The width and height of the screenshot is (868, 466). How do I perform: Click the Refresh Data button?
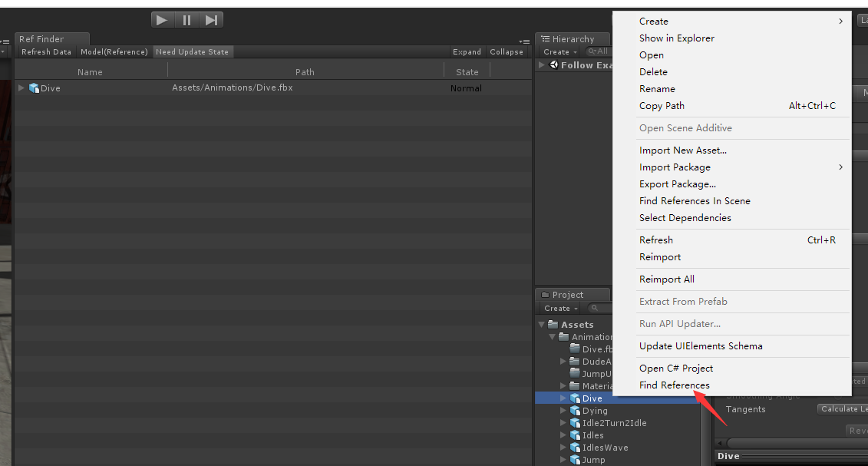pyautogui.click(x=46, y=51)
